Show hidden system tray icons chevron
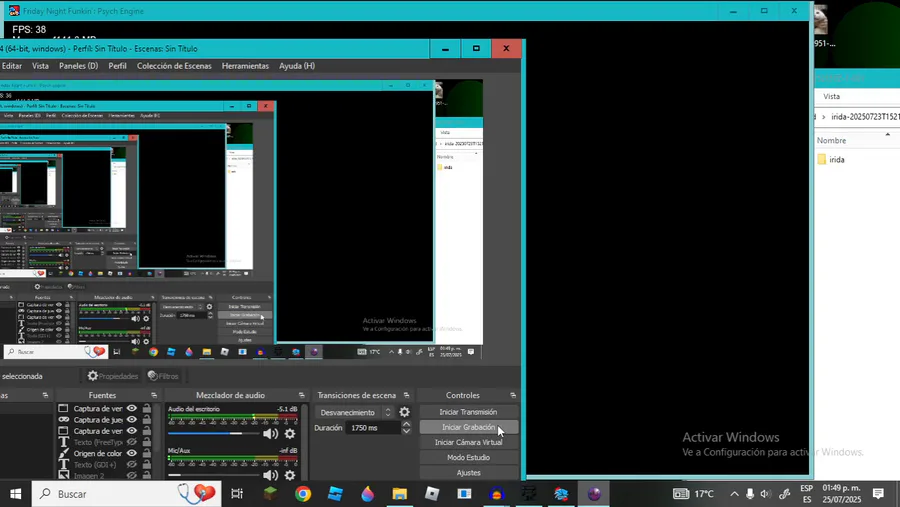 click(x=734, y=494)
